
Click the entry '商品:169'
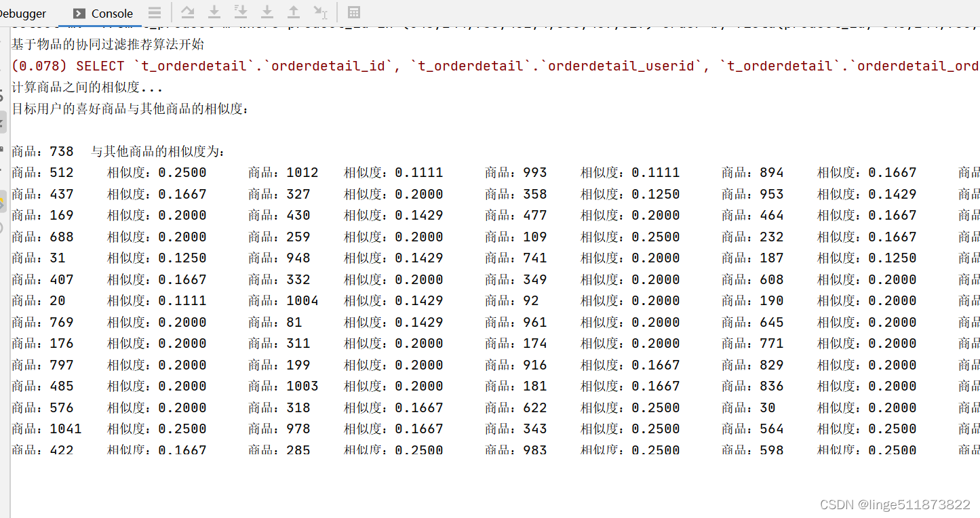pyautogui.click(x=43, y=215)
